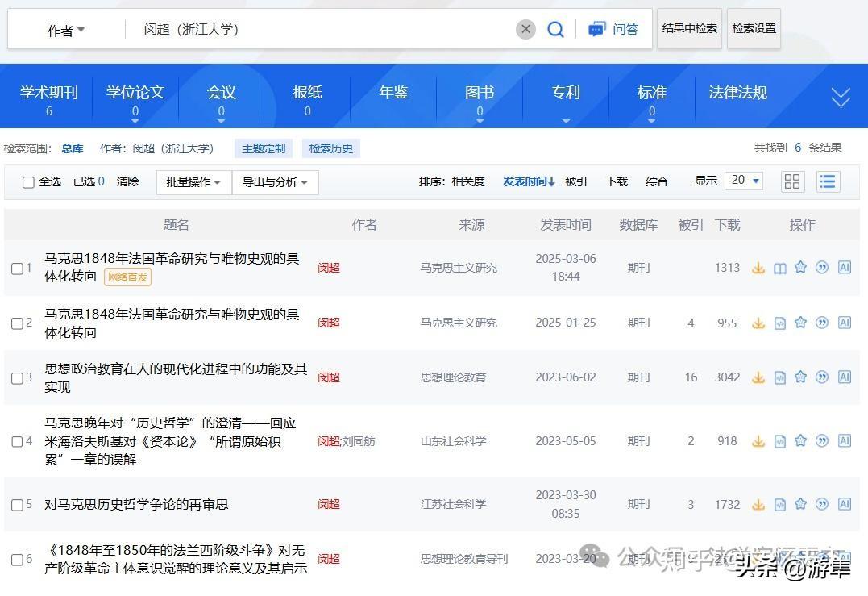Image resolution: width=868 pixels, height=596 pixels.
Task: Click AI icon for result 4
Action: pos(844,441)
